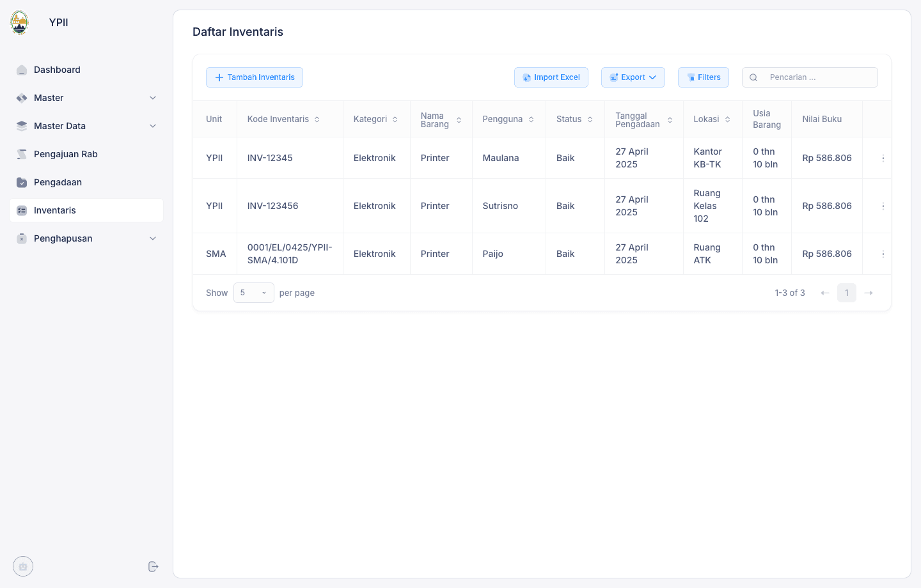Click the YPII sidebar title

pyautogui.click(x=59, y=22)
